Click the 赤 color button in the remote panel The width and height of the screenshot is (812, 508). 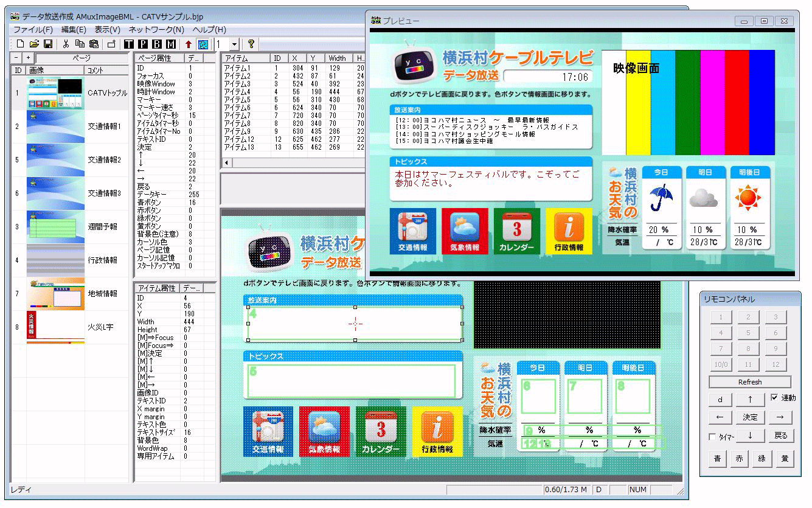tap(740, 459)
